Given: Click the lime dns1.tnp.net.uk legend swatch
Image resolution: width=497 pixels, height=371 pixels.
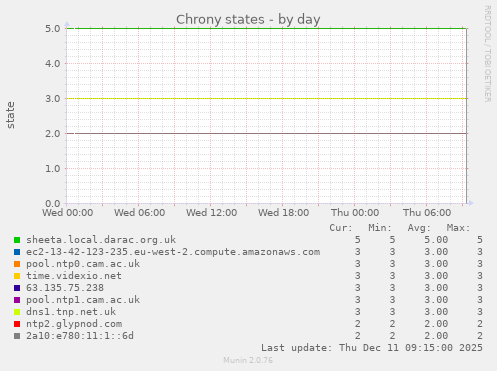Looking at the screenshot, I should [x=17, y=312].
